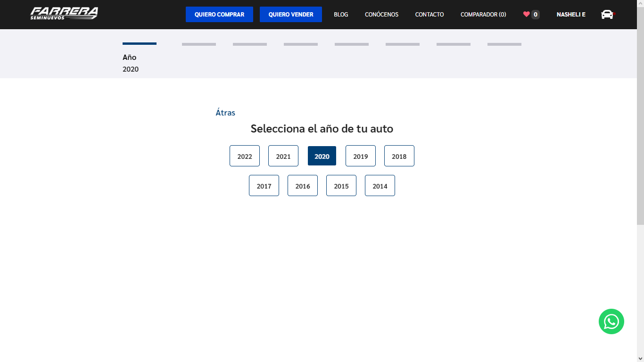Pick year 2015
644x362 pixels.
341,186
